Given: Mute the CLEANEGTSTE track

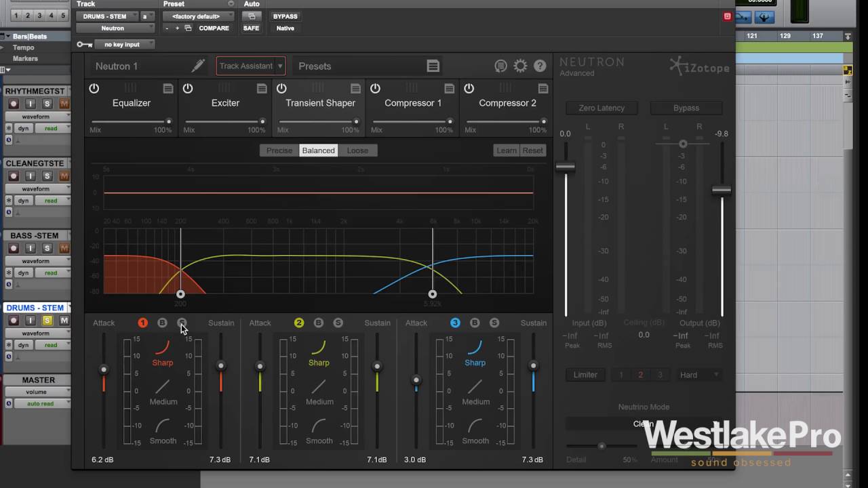Looking at the screenshot, I should click(64, 176).
